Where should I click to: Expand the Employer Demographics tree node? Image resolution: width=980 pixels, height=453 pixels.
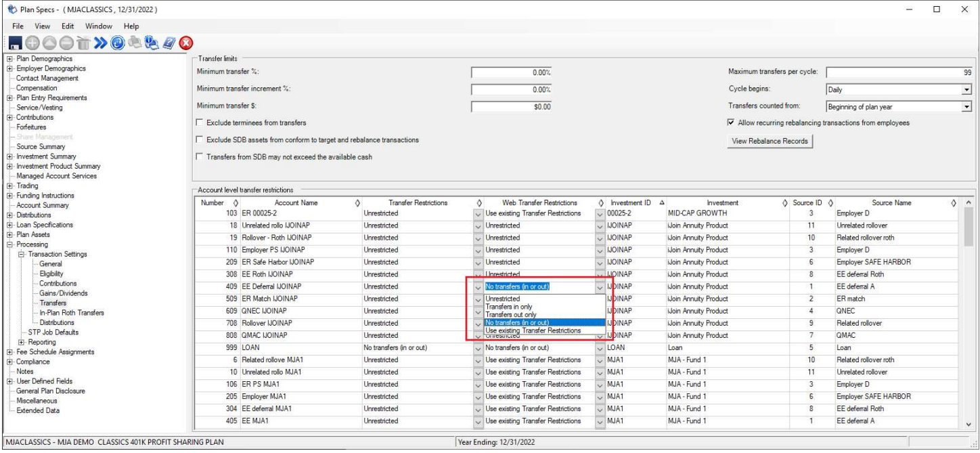pyautogui.click(x=10, y=68)
